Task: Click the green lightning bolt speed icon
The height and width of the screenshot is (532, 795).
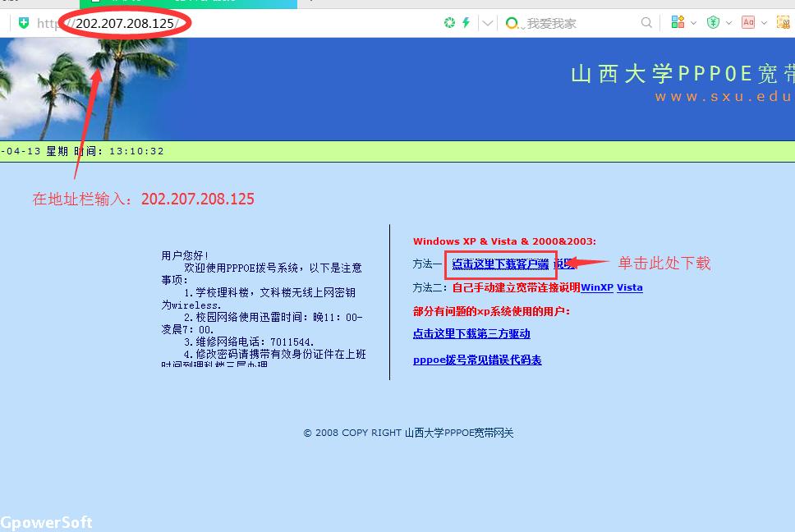Action: pyautogui.click(x=466, y=23)
